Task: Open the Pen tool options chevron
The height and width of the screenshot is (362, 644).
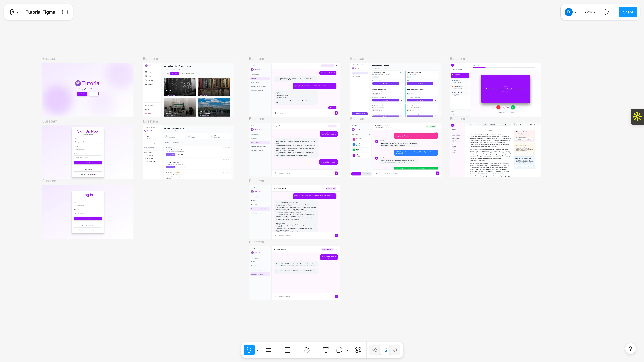Action: [315, 350]
